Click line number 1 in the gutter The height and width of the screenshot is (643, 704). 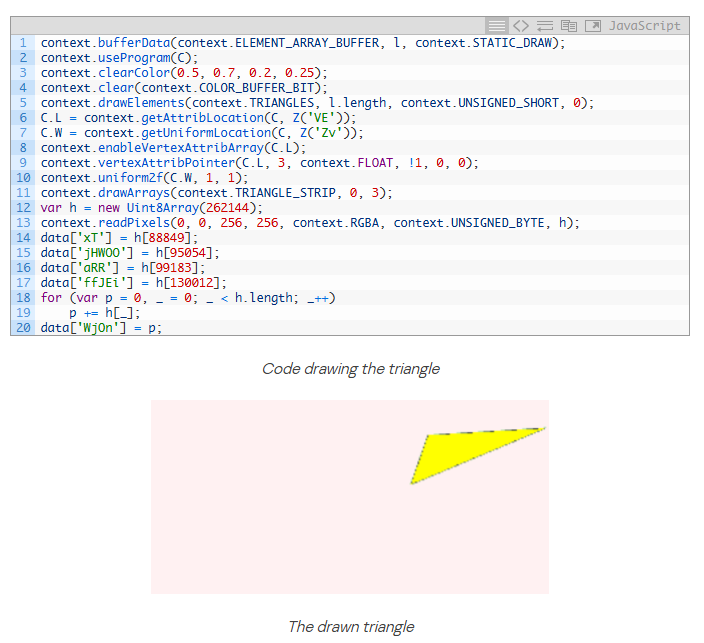(23, 43)
